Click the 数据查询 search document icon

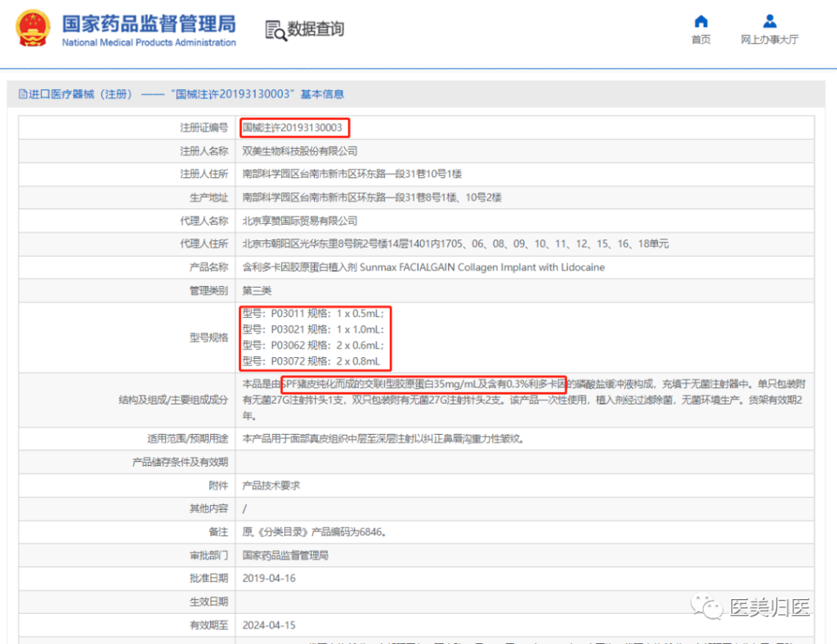[275, 30]
